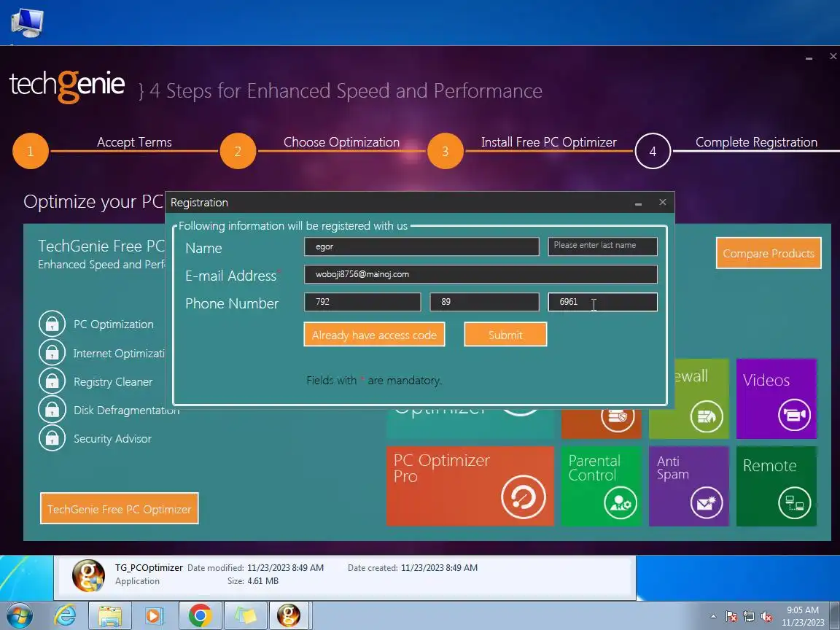Click the Complete Registration step label
840x630 pixels.
756,142
